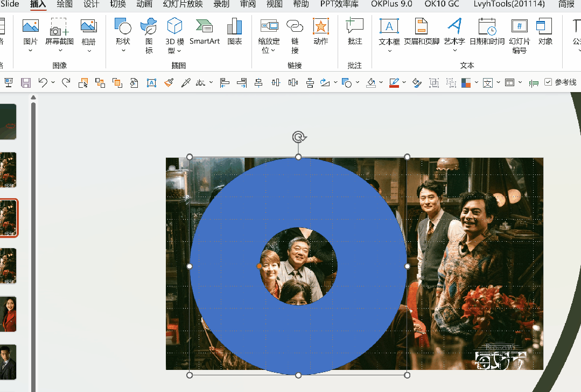Click the shape outline red color pen
The image size is (581, 392).
point(394,82)
